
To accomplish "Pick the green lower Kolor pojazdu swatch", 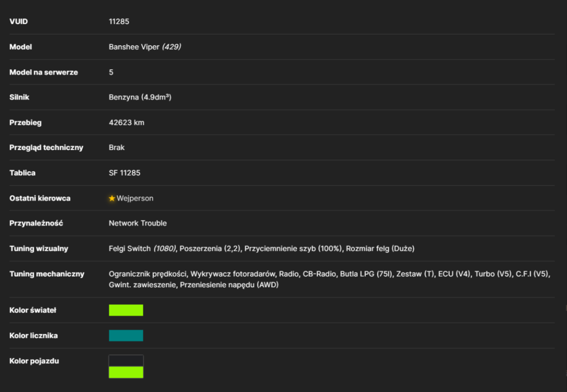I will pyautogui.click(x=126, y=372).
